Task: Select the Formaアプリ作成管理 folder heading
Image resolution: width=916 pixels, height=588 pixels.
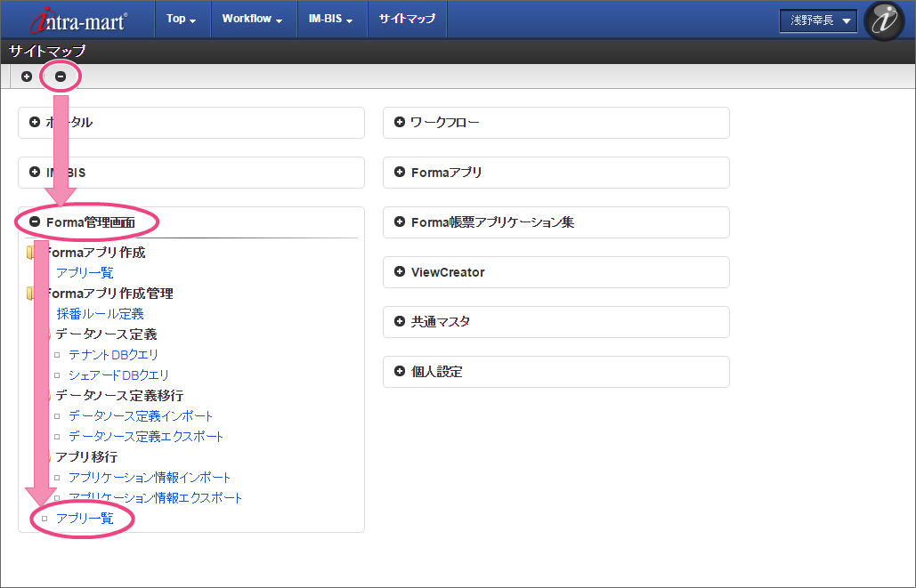Action: coord(109,294)
